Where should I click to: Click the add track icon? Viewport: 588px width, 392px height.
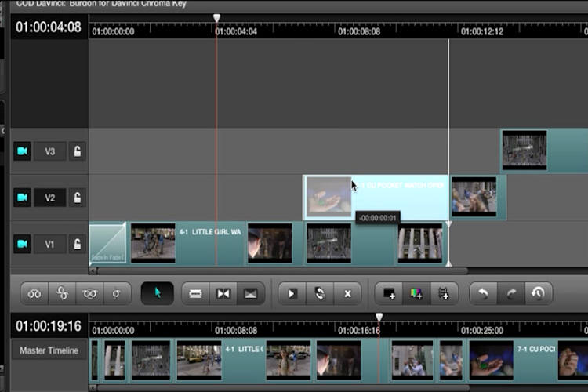[x=444, y=293]
